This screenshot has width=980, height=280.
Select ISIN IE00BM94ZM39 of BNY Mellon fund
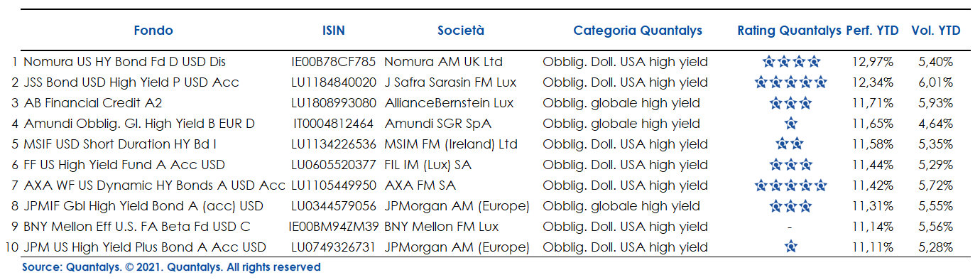click(x=334, y=227)
